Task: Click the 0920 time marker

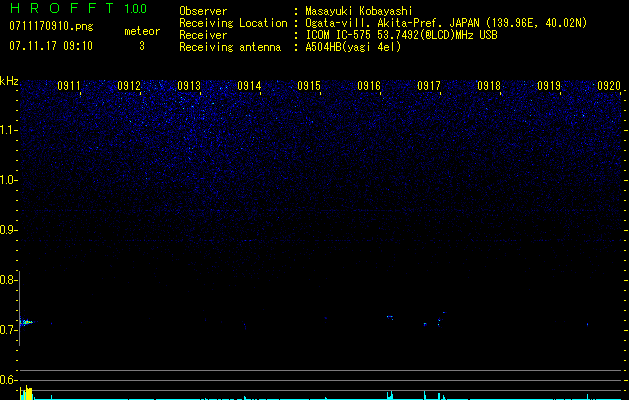Action: click(x=609, y=86)
